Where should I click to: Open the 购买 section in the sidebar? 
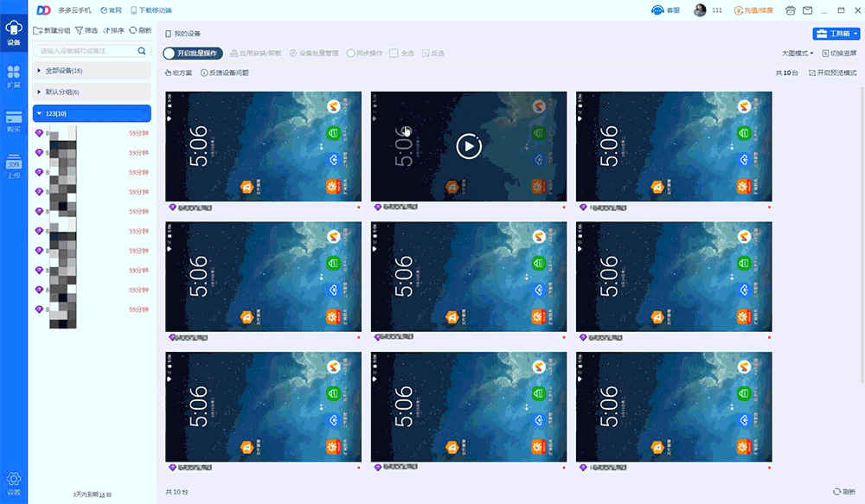click(13, 121)
